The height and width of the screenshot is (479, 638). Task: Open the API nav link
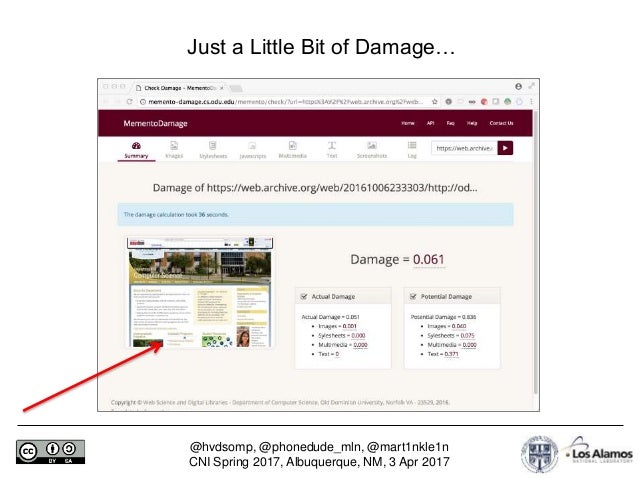[x=430, y=123]
